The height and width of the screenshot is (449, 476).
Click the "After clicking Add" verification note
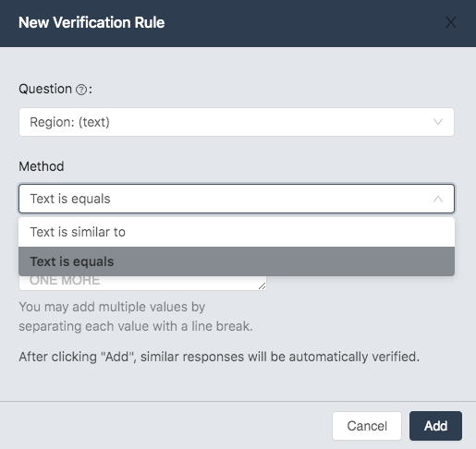[219, 357]
